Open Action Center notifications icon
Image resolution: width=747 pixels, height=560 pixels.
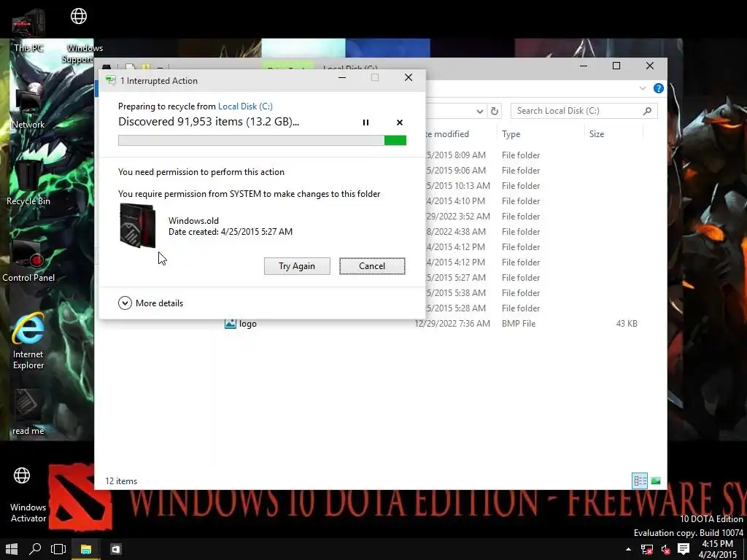pos(684,549)
